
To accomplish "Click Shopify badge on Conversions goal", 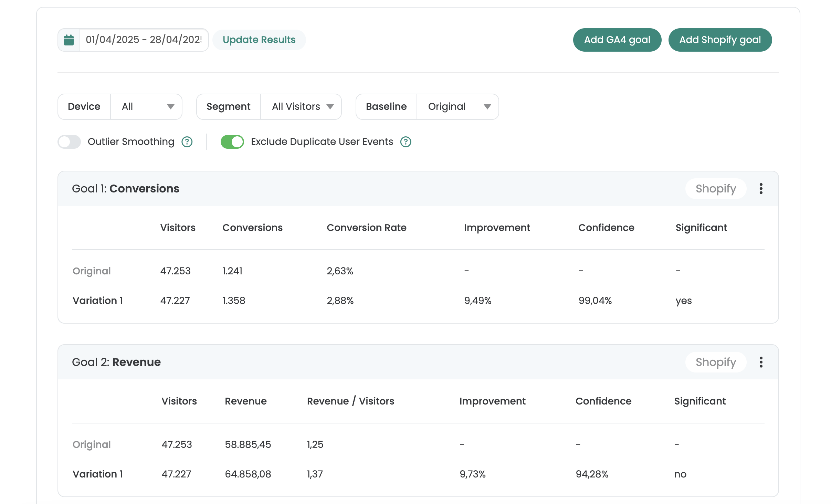I will [715, 189].
